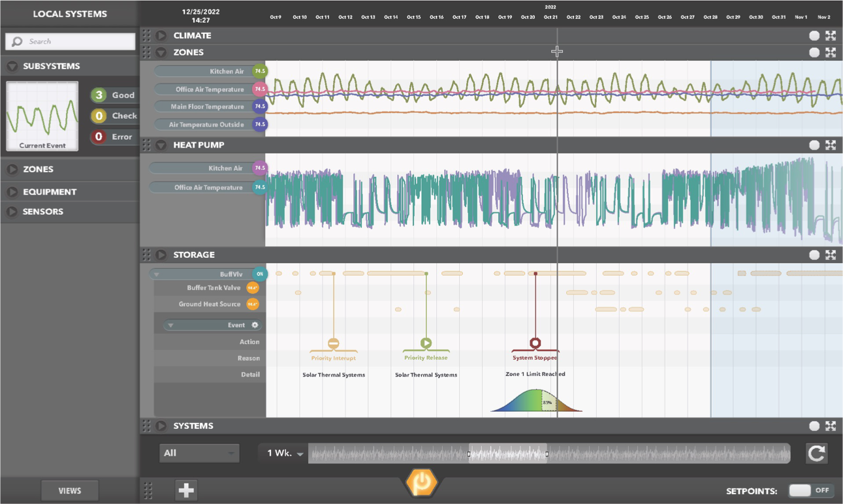Select the 0 Check status
This screenshot has height=504, width=843.
(115, 116)
